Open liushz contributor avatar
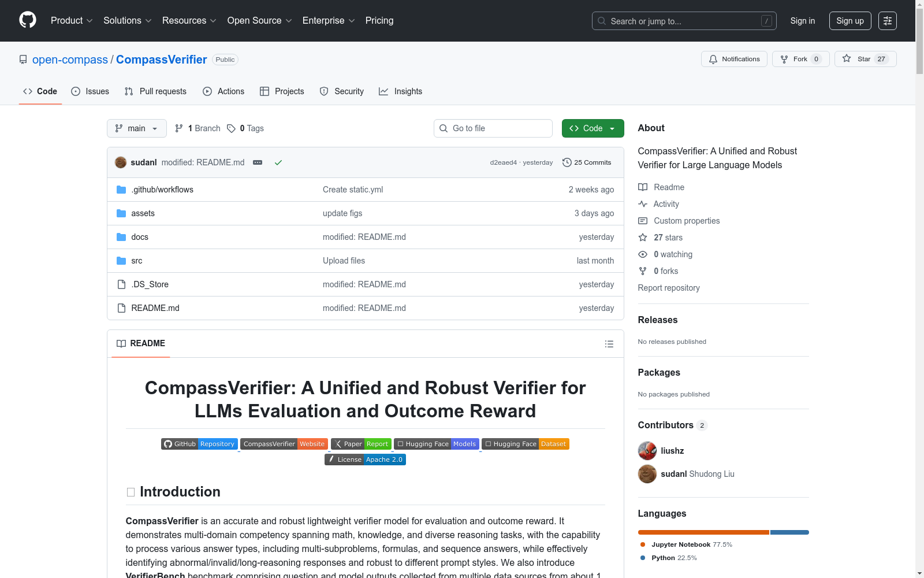 [647, 451]
